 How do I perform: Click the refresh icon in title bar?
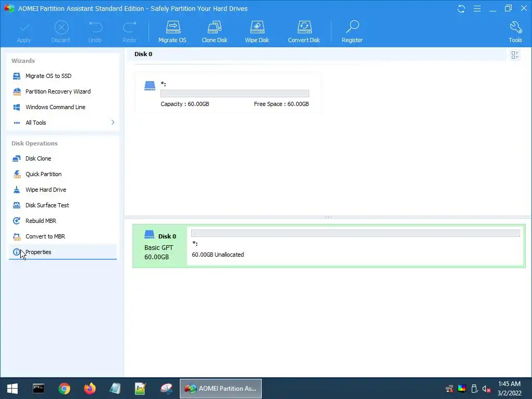(x=461, y=8)
